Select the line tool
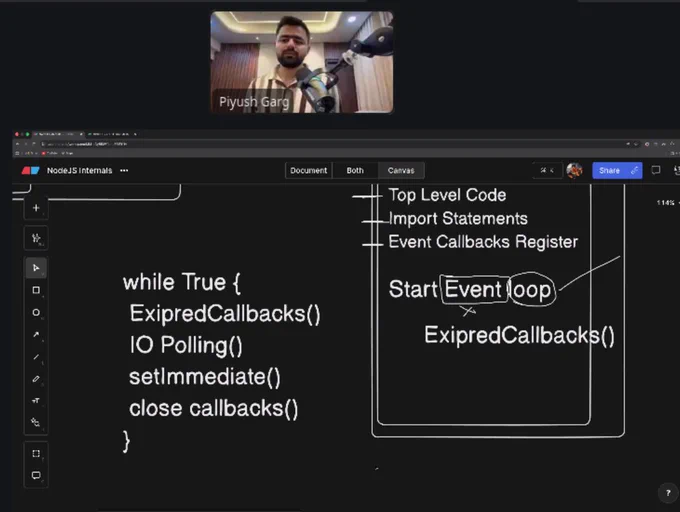 pos(36,356)
